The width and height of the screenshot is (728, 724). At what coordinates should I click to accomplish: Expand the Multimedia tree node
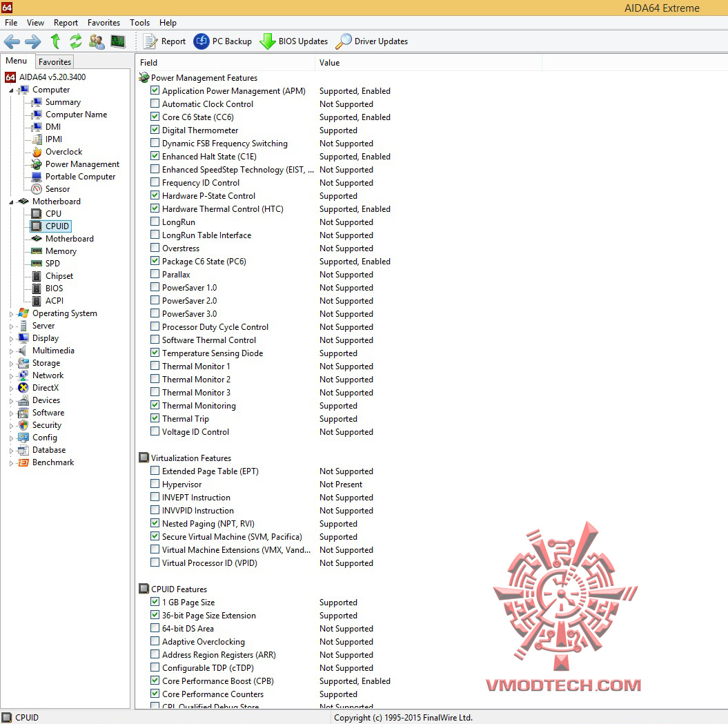[12, 351]
